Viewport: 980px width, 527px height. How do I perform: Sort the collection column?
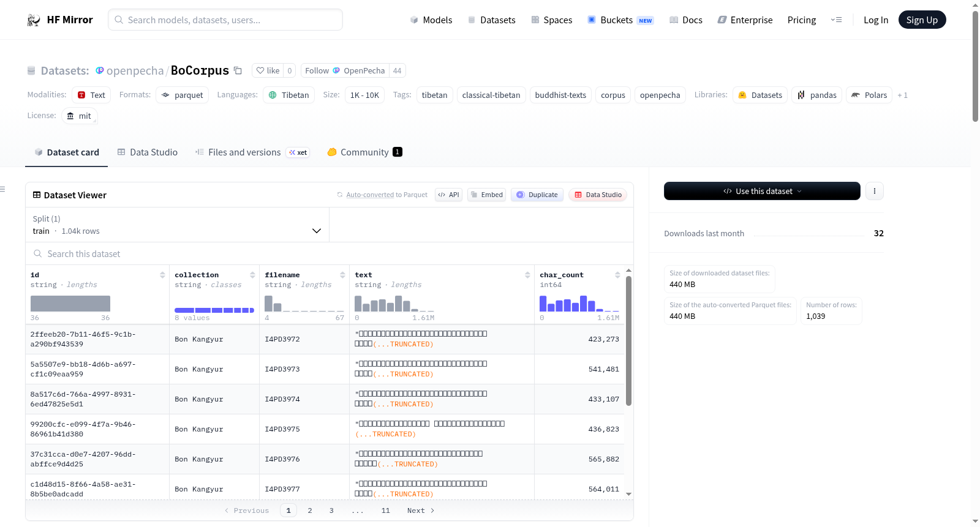click(x=252, y=275)
